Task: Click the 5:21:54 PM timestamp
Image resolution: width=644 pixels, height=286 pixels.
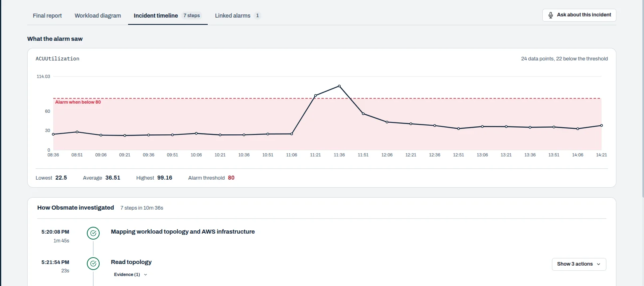Action: [55, 262]
